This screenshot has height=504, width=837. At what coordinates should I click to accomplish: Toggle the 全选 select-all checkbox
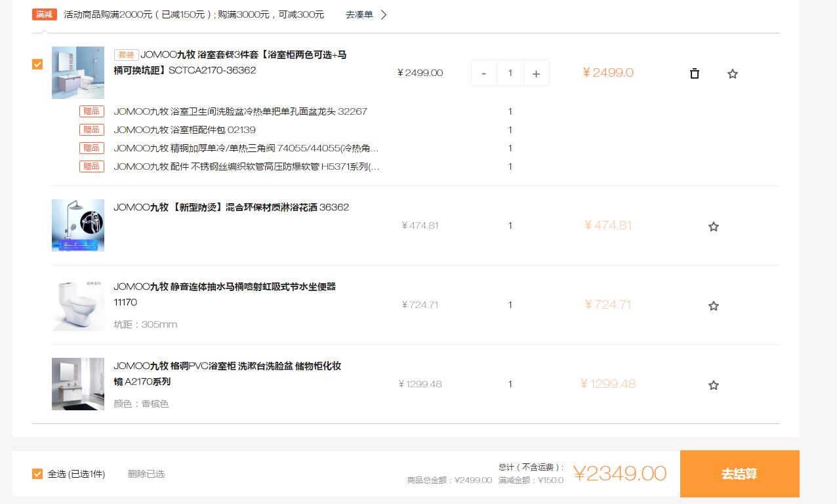[37, 474]
